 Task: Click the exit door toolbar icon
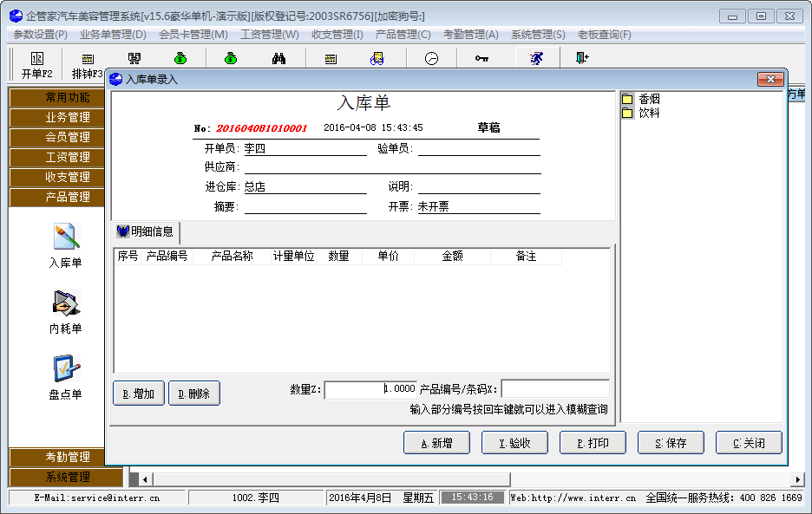coord(581,59)
